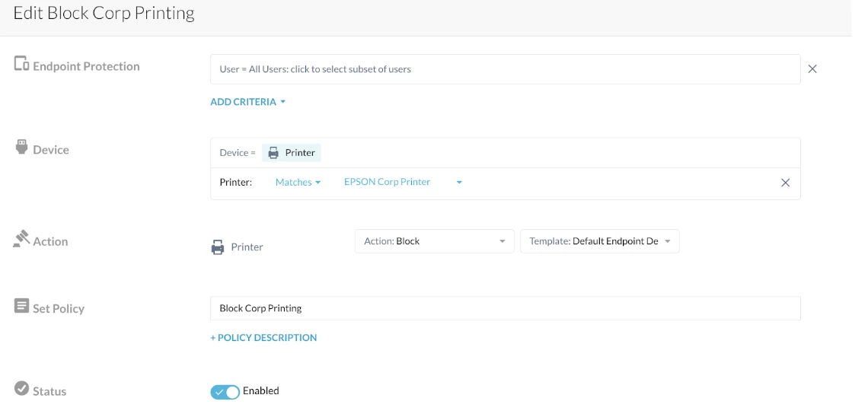Image resolution: width=868 pixels, height=414 pixels.
Task: Click the Device plug icon
Action: click(21, 148)
